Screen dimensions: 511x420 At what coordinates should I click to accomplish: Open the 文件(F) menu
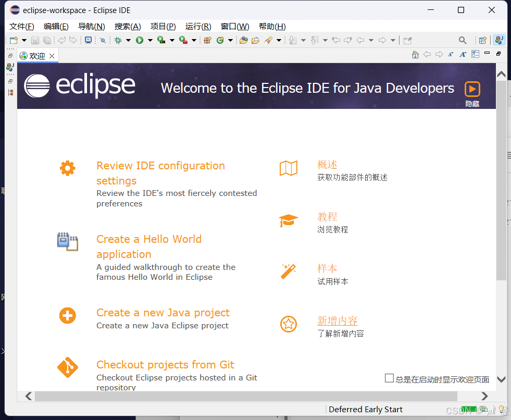tap(22, 27)
